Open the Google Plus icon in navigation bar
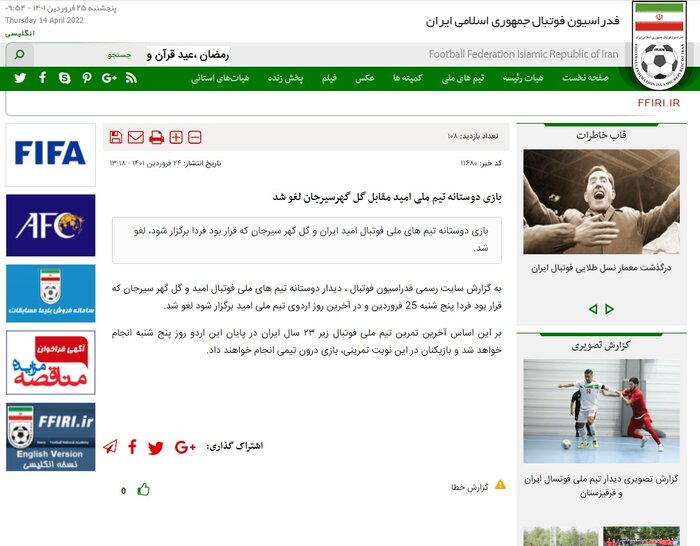Screen dimensions: 700x546 pyautogui.click(x=109, y=78)
